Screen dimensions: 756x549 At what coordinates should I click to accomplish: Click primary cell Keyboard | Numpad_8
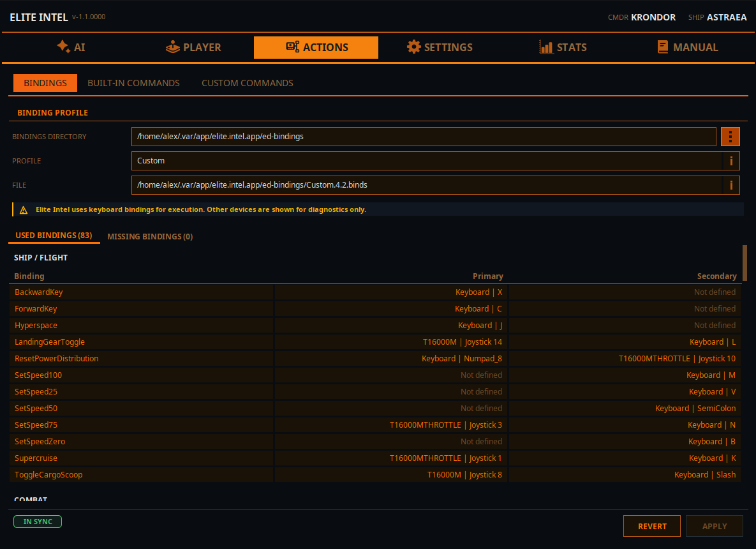click(390, 358)
